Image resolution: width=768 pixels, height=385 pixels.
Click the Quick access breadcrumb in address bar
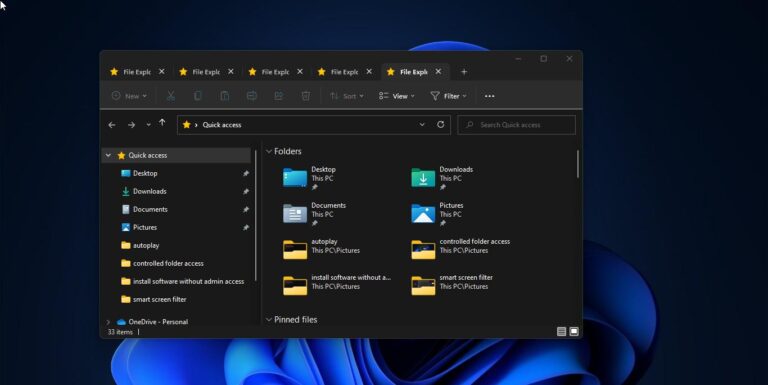222,125
